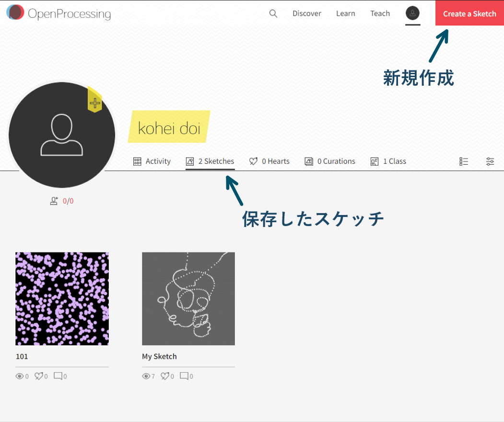Open the Learn menu
Screen dimensions: 504x422
click(346, 13)
